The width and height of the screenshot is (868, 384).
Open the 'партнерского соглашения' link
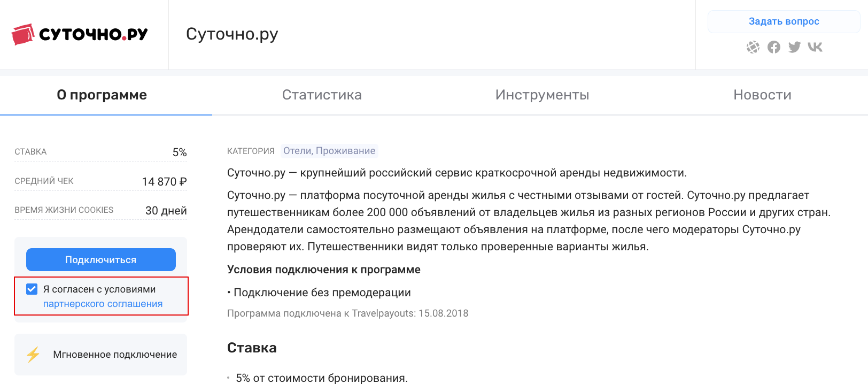pos(103,304)
